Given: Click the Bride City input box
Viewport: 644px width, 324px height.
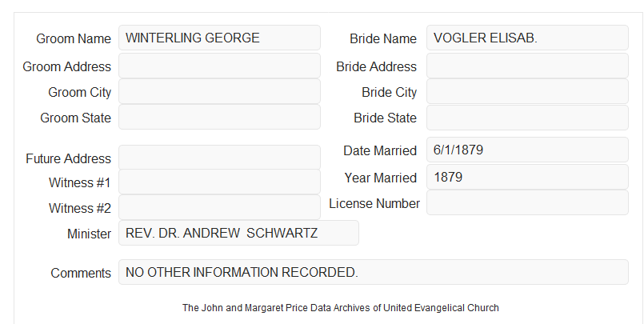Looking at the screenshot, I should point(527,91).
